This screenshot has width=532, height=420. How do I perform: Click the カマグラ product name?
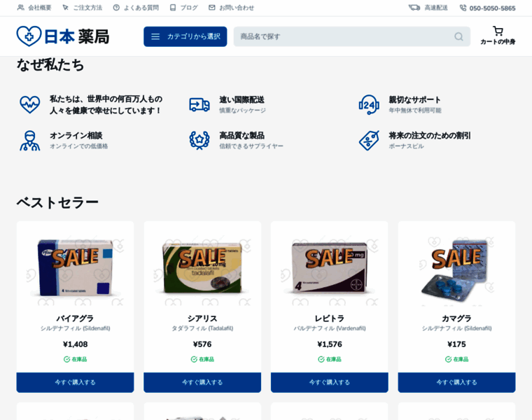456,318
